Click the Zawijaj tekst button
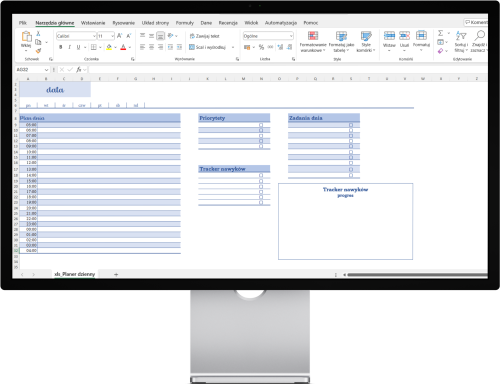 click(204, 36)
